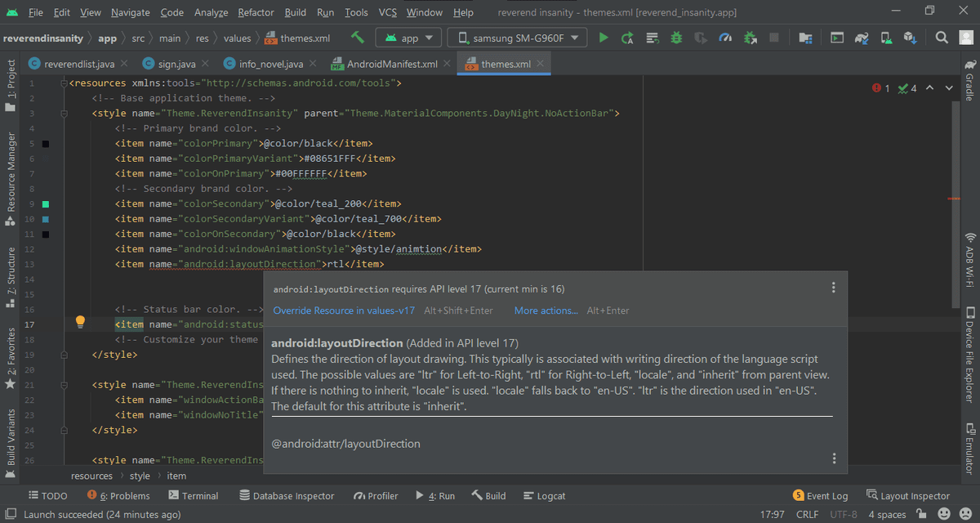Click the Make Project hammer icon

[x=357, y=38]
